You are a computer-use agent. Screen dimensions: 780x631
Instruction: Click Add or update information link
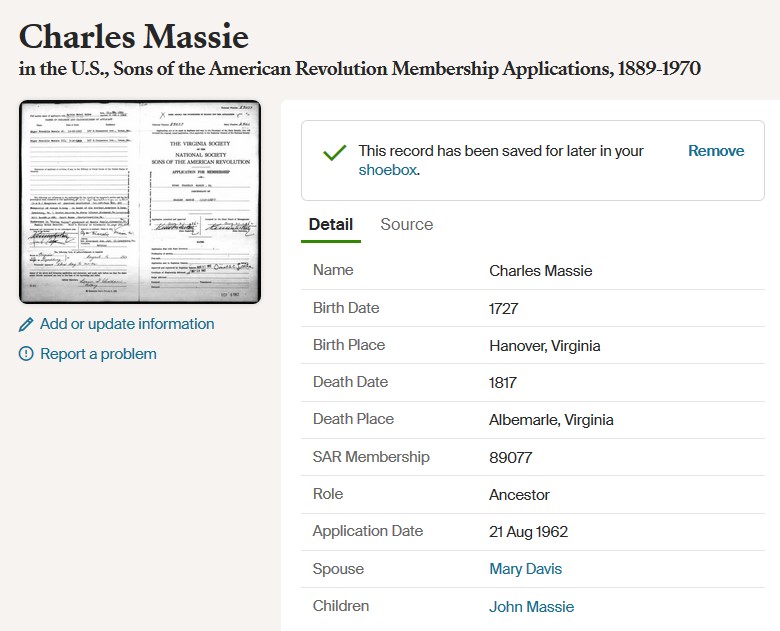coord(127,324)
